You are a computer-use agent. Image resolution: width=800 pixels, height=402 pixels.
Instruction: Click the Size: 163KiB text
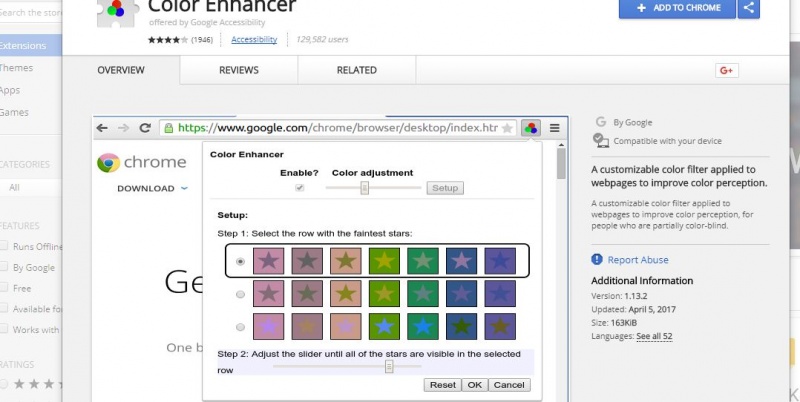[x=614, y=322]
